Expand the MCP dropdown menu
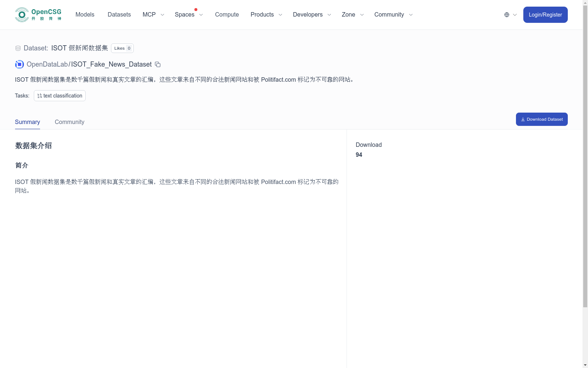 [153, 14]
